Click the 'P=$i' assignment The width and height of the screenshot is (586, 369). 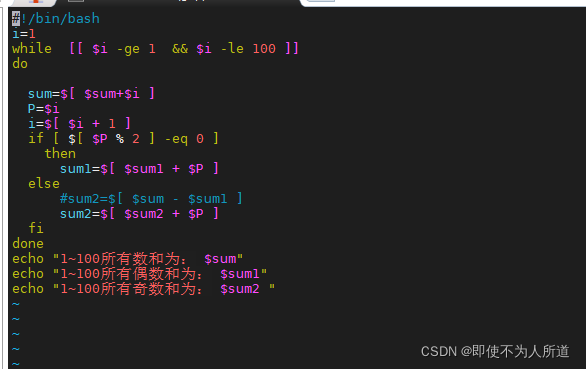[43, 109]
